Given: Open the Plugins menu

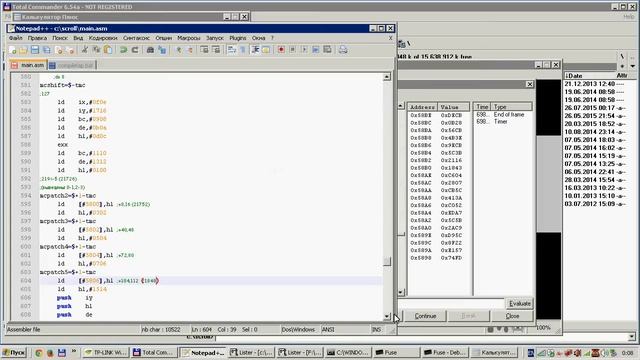Looking at the screenshot, I should 238,38.
